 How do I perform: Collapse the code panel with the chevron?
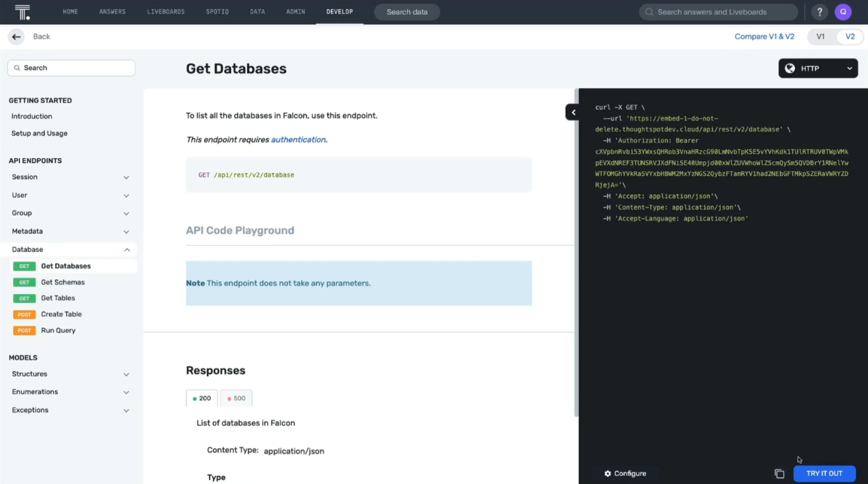click(x=573, y=112)
